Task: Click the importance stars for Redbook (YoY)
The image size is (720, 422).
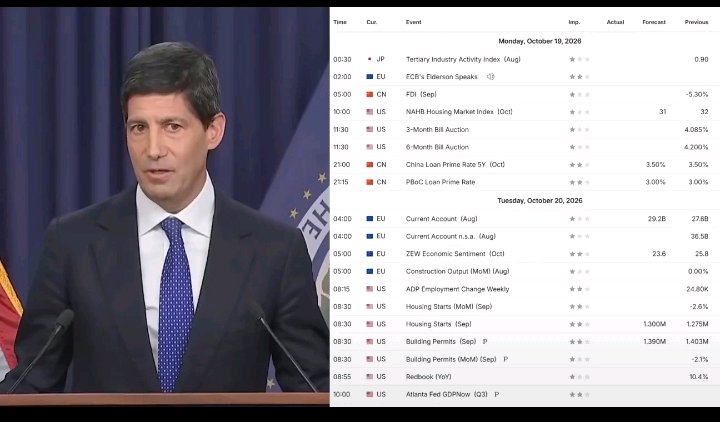Action: pos(579,377)
